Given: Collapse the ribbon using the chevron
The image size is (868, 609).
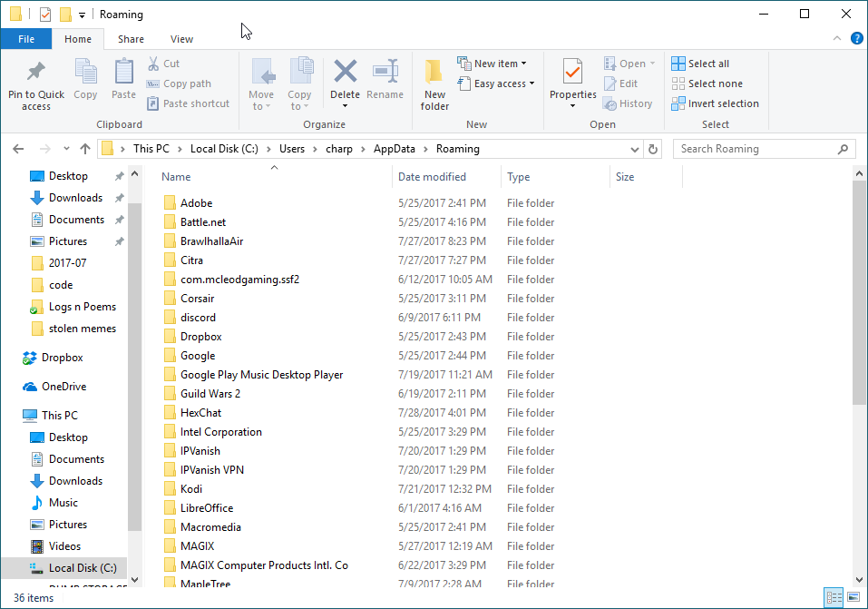Looking at the screenshot, I should 837,39.
